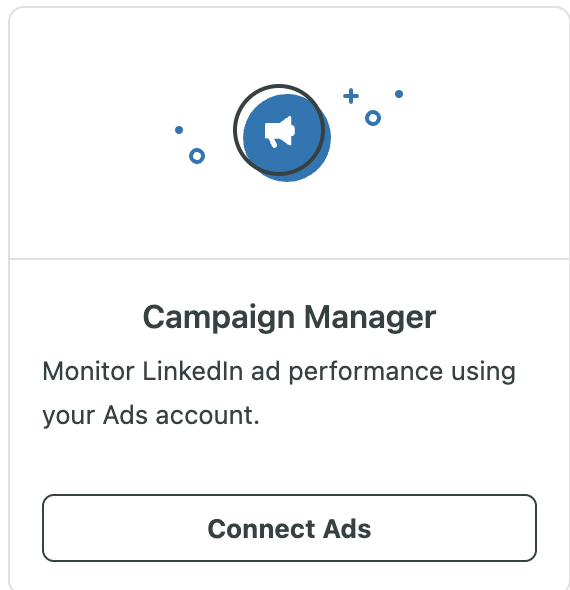Click the word "Manager" in the title
Viewport: 570px width, 590px height.
tap(370, 318)
